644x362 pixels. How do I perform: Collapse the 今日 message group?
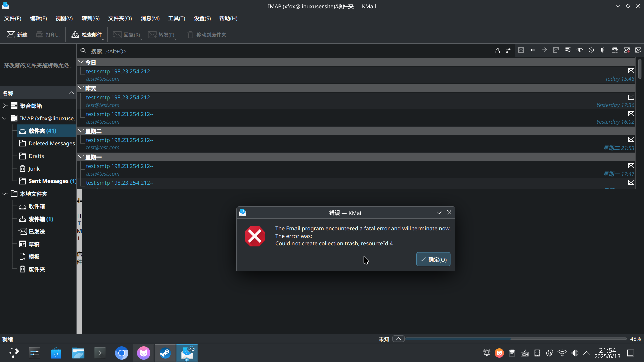click(x=81, y=62)
